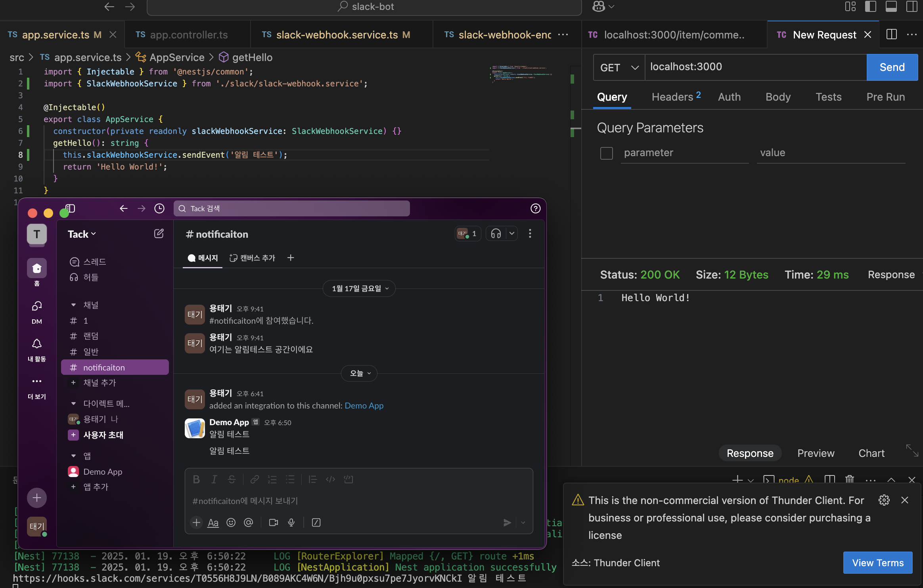
Task: Open emoji picker in composer
Action: click(231, 523)
